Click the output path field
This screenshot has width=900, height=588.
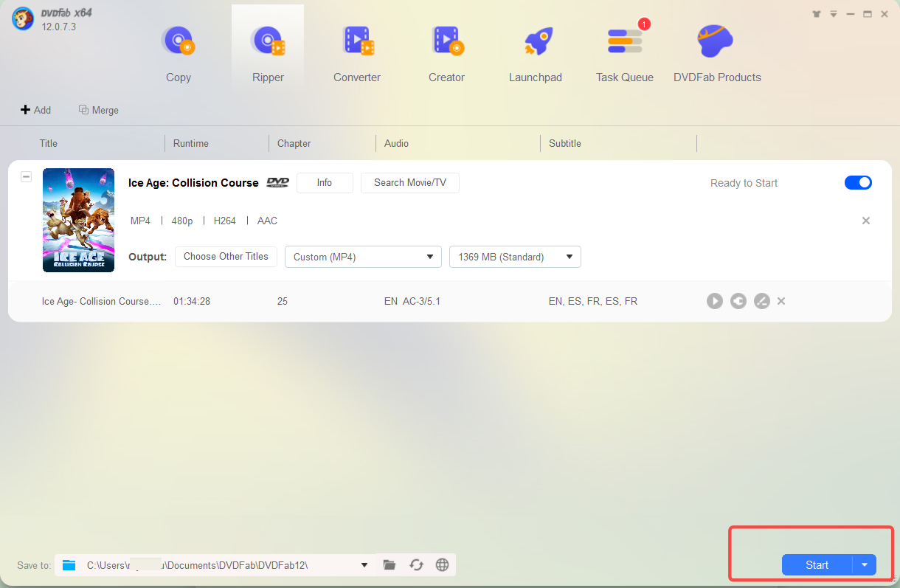[x=215, y=565]
